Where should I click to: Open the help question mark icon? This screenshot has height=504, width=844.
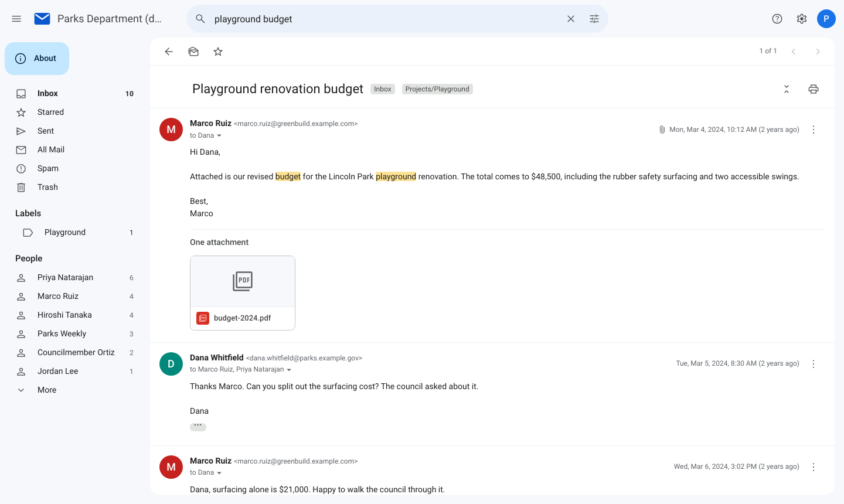(777, 19)
